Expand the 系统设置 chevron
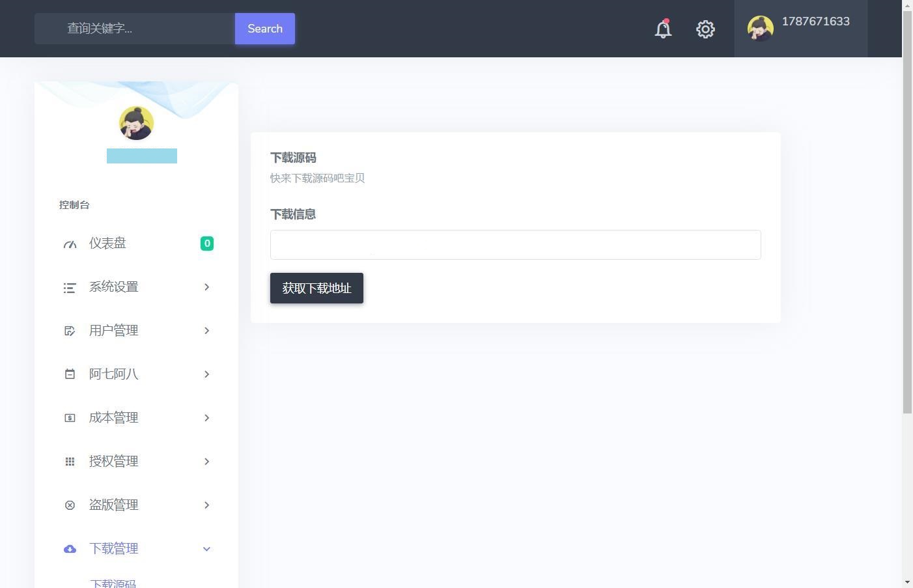The width and height of the screenshot is (913, 588). (x=206, y=287)
